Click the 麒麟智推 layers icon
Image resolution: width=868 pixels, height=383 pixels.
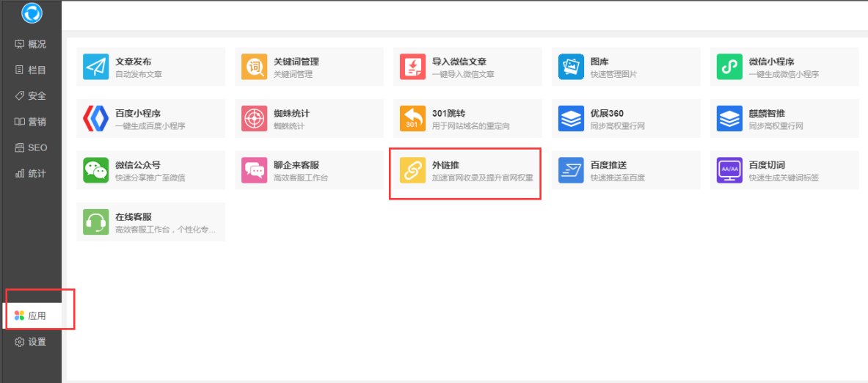tap(729, 118)
